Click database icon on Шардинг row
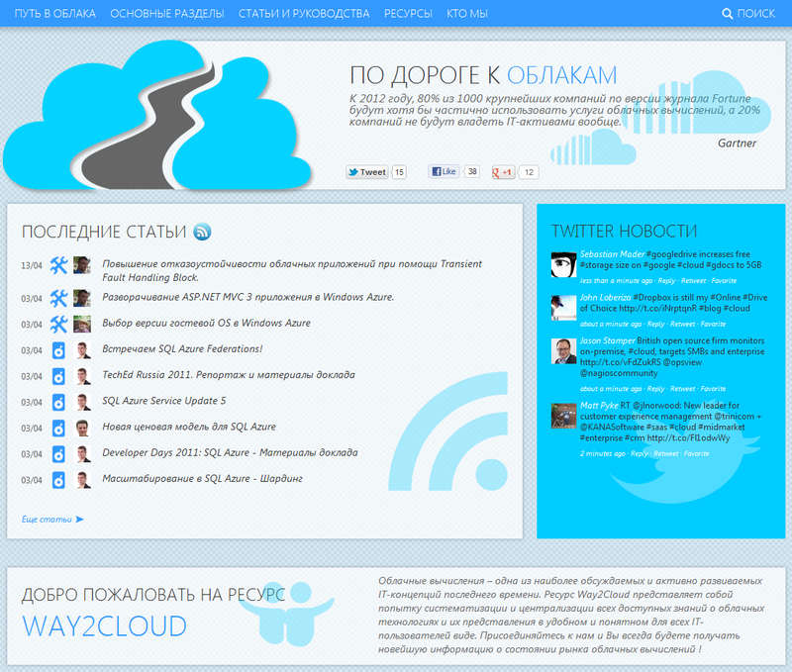The image size is (792, 672). click(x=58, y=480)
